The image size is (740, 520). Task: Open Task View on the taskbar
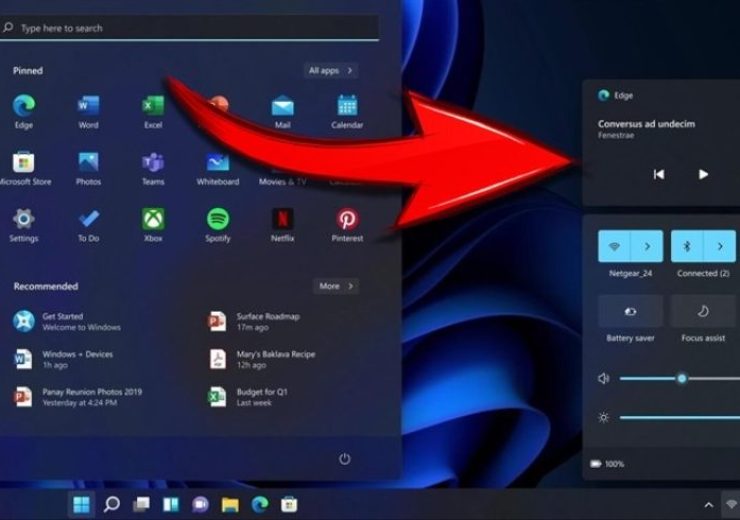(141, 504)
